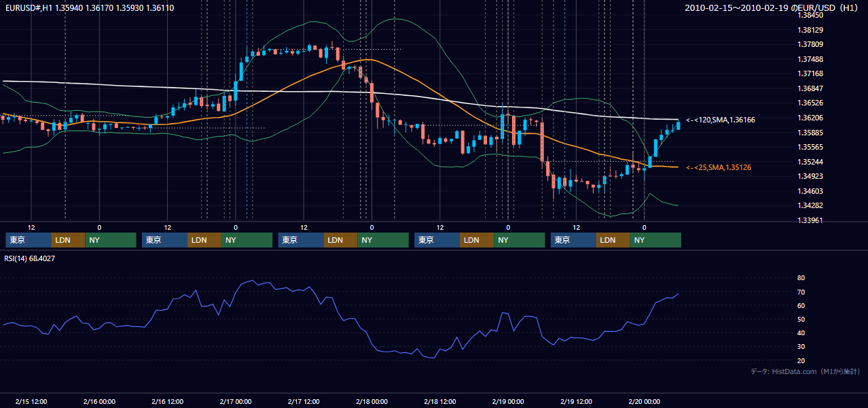Click the 1.35885 price axis value
This screenshot has width=868, height=408.
pyautogui.click(x=810, y=132)
